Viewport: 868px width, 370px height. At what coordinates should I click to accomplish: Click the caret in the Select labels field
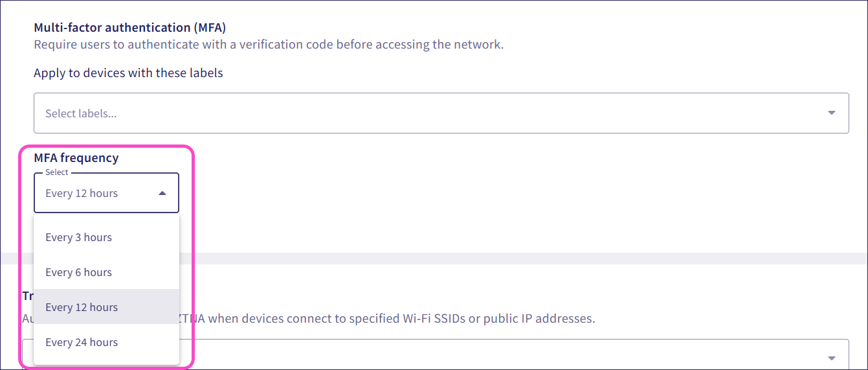[832, 113]
